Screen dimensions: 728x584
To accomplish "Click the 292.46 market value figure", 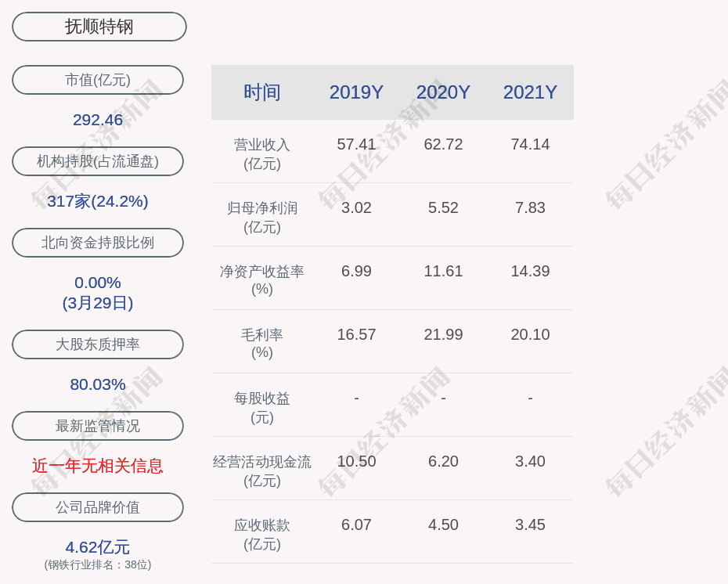I will pos(98,120).
